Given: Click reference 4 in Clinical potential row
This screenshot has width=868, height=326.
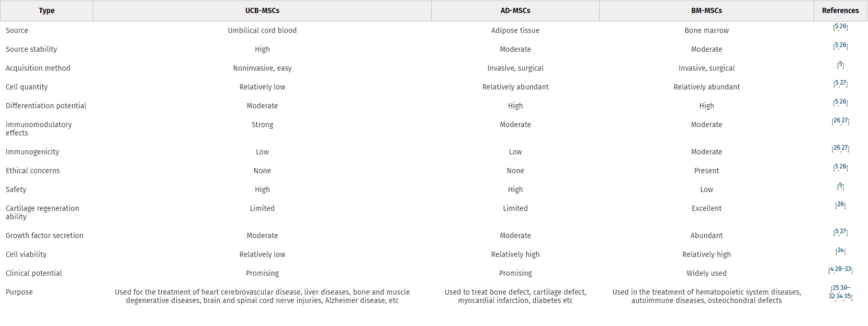Looking at the screenshot, I should coord(831,270).
